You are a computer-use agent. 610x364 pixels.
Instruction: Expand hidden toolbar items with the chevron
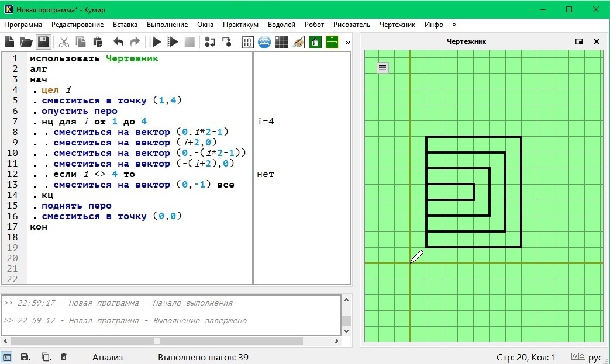click(x=348, y=42)
